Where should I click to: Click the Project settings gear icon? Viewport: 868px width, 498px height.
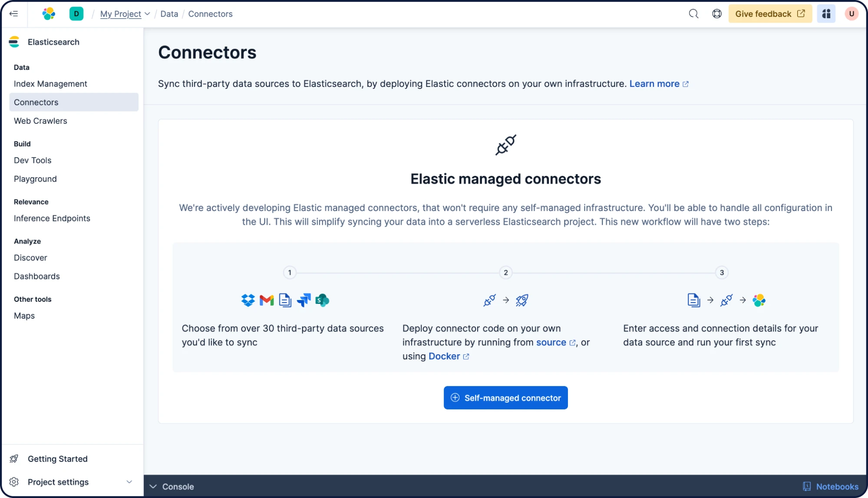(14, 482)
